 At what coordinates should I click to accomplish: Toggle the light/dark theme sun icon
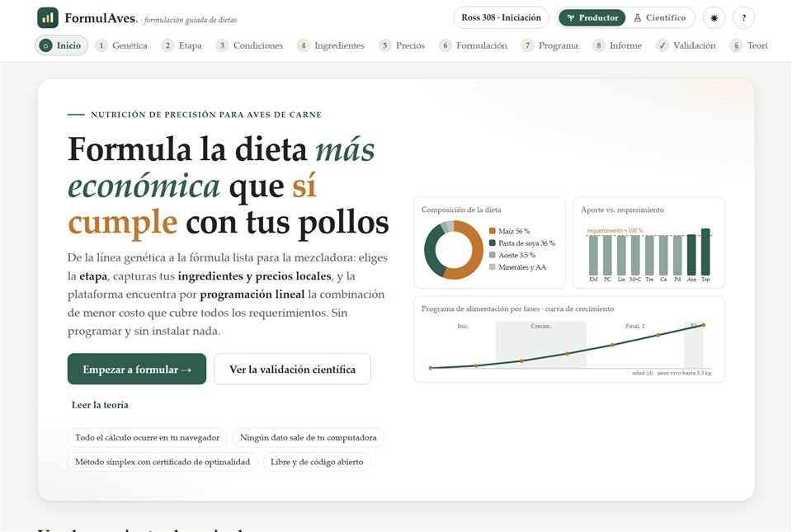[x=714, y=17]
